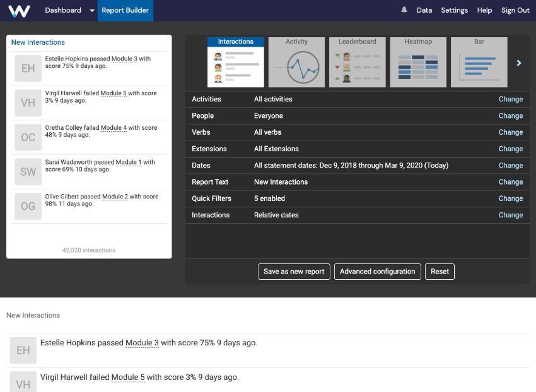The height and width of the screenshot is (392, 536).
Task: Click Sign Out
Action: pyautogui.click(x=515, y=10)
